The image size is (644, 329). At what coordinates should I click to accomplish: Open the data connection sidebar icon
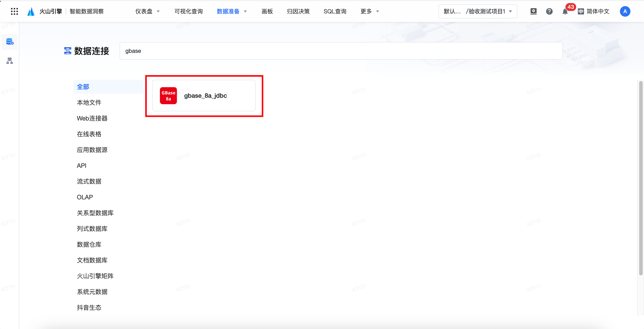10,41
